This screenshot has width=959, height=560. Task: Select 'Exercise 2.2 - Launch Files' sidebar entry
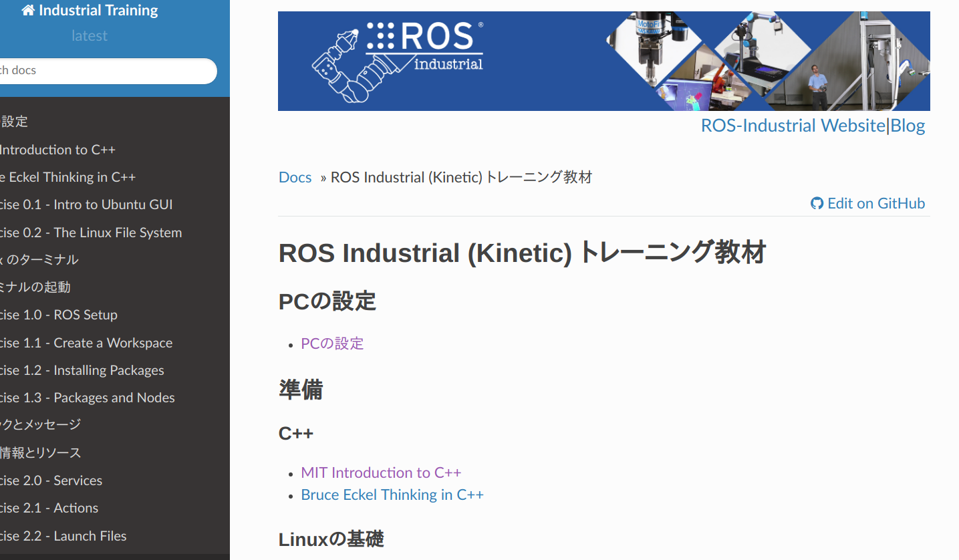63,536
